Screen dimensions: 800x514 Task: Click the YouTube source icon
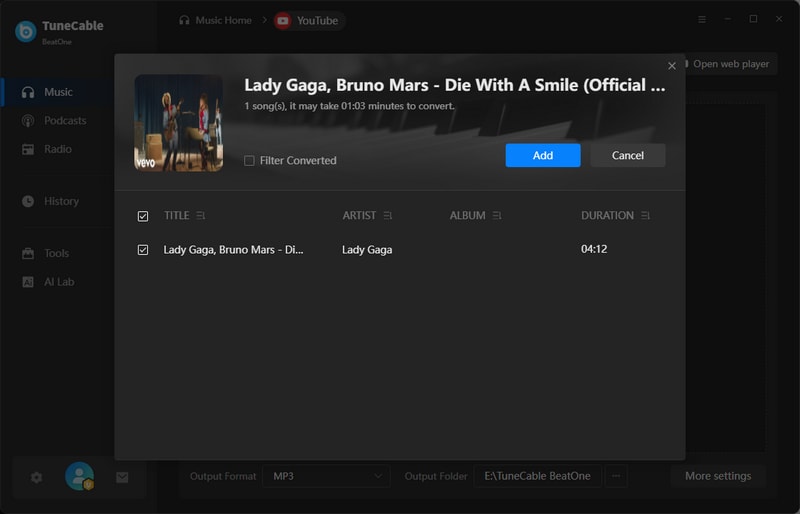283,20
